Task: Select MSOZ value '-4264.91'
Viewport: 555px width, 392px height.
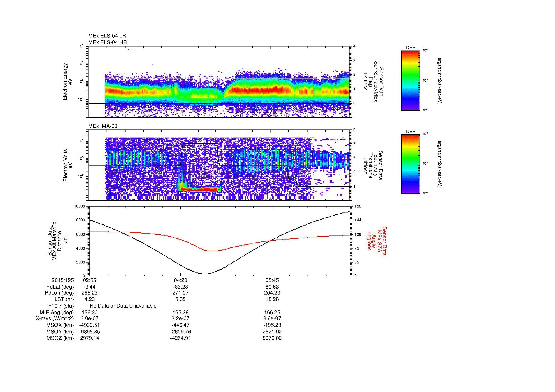Action: [180, 338]
